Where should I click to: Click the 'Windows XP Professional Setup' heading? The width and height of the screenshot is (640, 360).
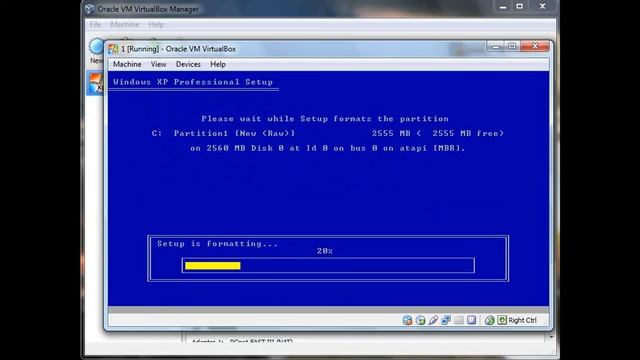click(193, 82)
